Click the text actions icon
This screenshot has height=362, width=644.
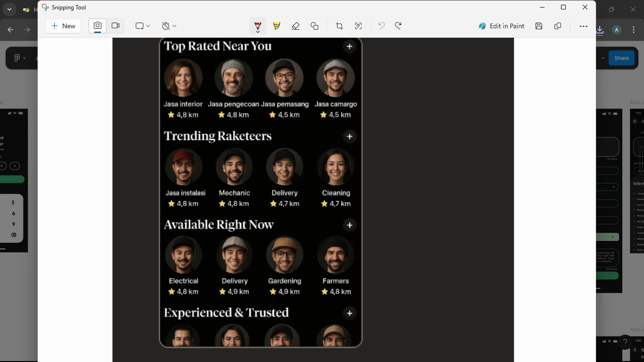[x=358, y=26]
